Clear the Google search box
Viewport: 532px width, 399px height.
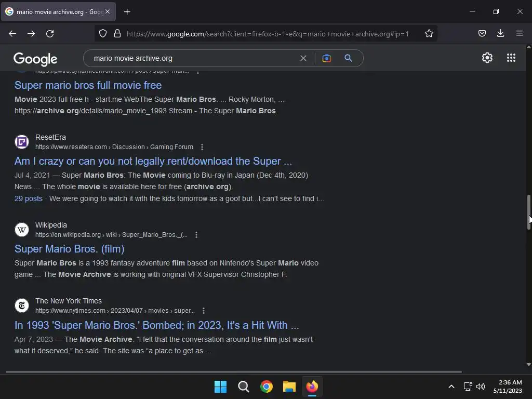pos(303,58)
